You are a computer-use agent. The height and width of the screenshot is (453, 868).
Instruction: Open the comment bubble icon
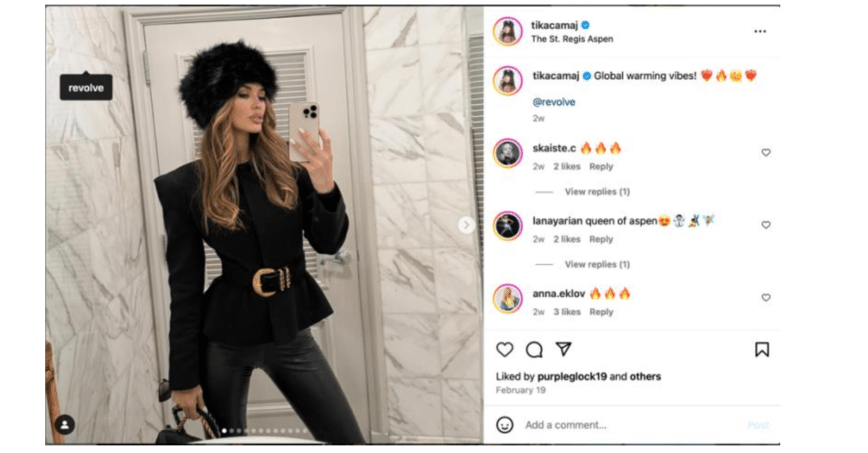pyautogui.click(x=534, y=350)
